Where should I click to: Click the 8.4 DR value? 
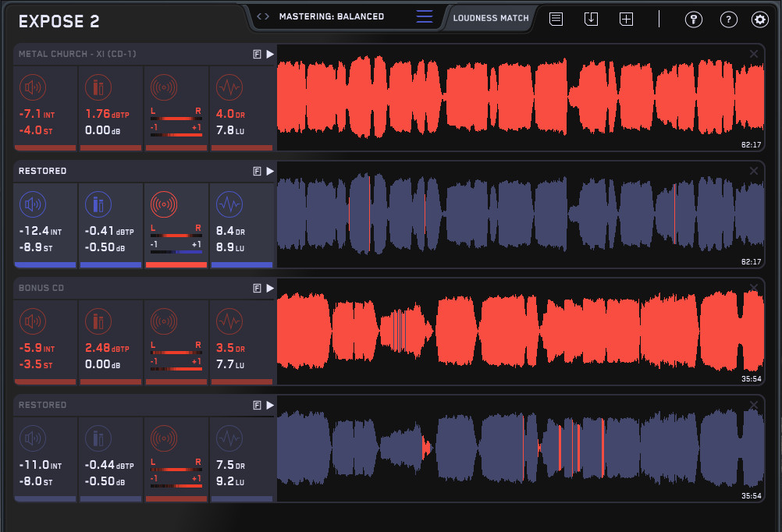click(230, 231)
